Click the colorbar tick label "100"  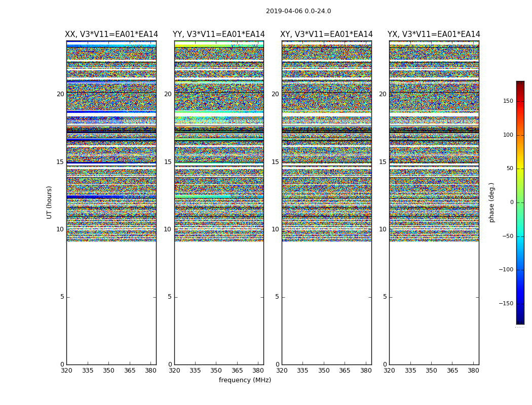pos(508,135)
